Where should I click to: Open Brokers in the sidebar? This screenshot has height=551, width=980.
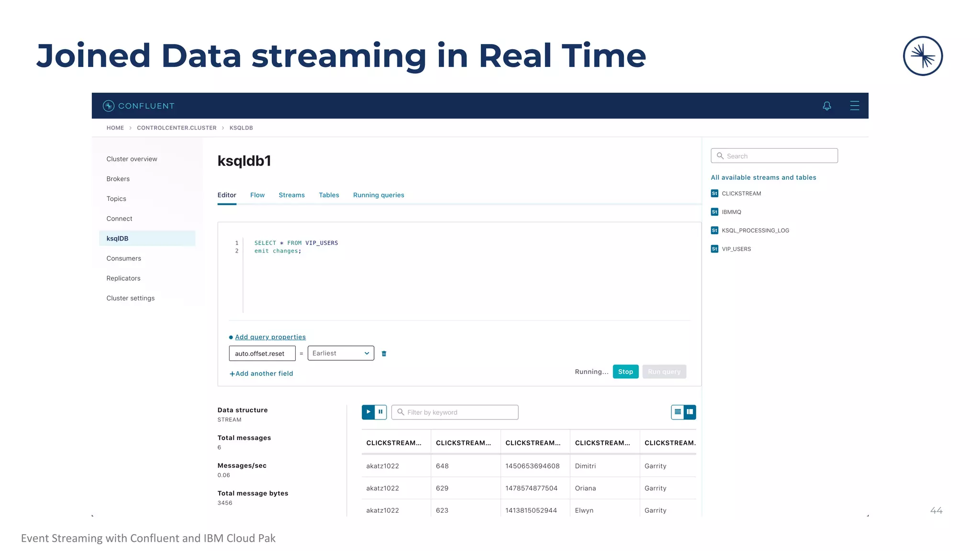tap(118, 179)
